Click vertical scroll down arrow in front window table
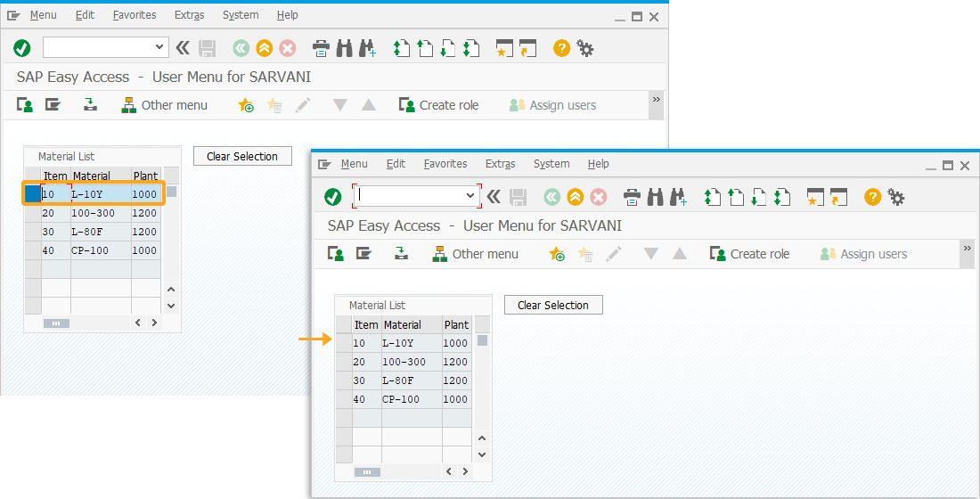The width and height of the screenshot is (980, 499). [482, 454]
